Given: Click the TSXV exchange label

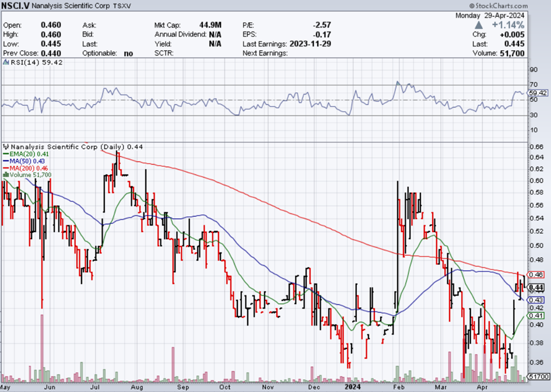Looking at the screenshot, I should 122,6.
